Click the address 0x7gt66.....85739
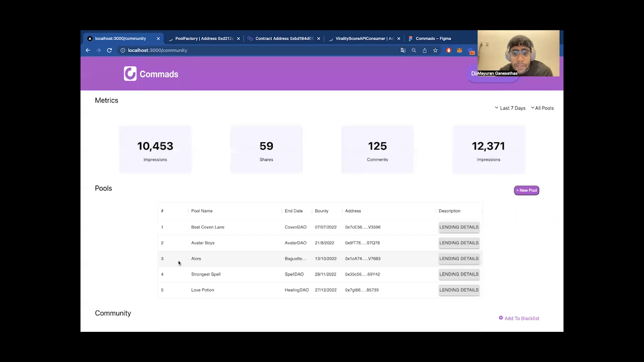This screenshot has height=362, width=644. pyautogui.click(x=362, y=290)
